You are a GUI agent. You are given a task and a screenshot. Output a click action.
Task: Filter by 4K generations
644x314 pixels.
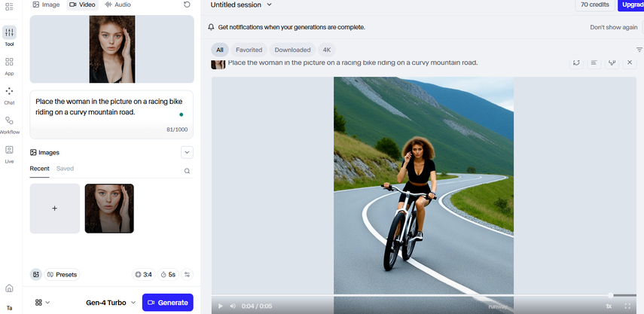[326, 50]
